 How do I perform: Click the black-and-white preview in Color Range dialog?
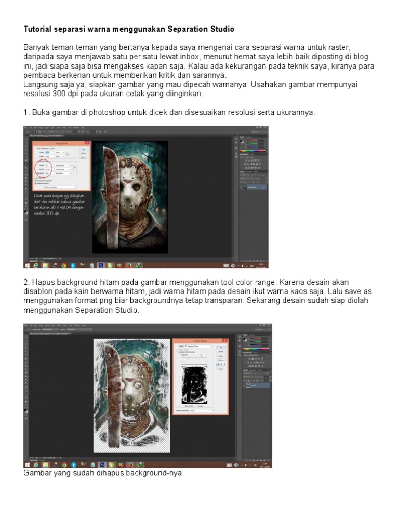point(194,385)
